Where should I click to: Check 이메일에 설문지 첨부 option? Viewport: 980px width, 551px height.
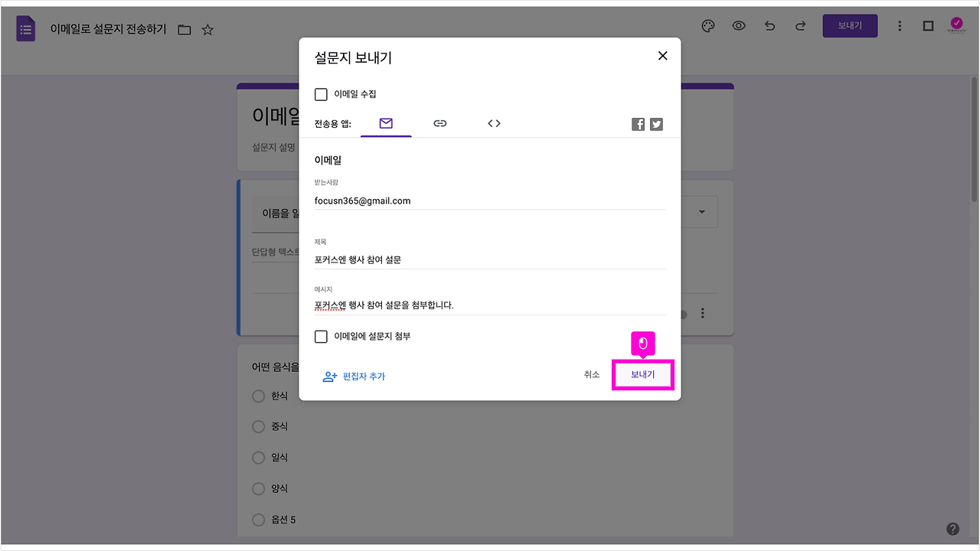click(321, 336)
